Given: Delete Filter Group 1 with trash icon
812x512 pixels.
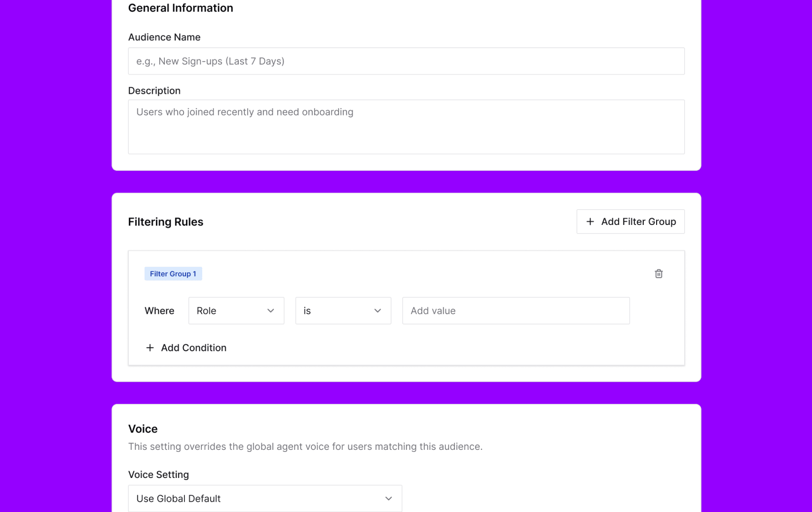Looking at the screenshot, I should point(659,274).
